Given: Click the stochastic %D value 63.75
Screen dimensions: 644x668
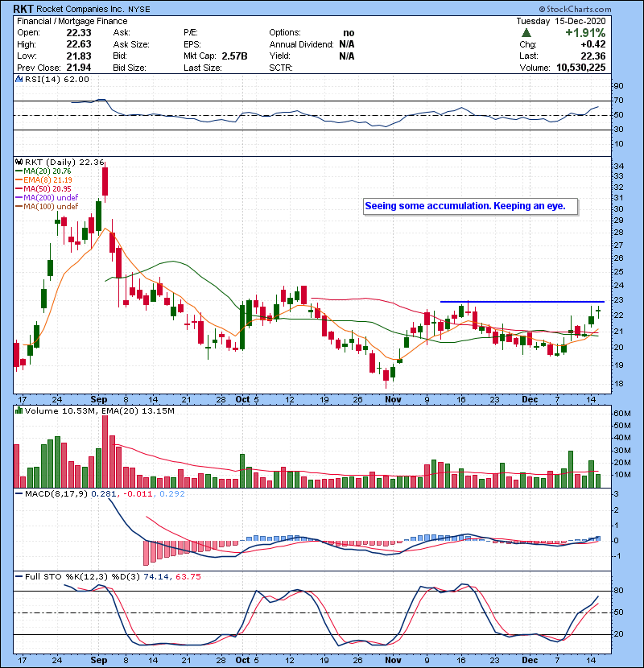Looking at the screenshot, I should (x=188, y=577).
